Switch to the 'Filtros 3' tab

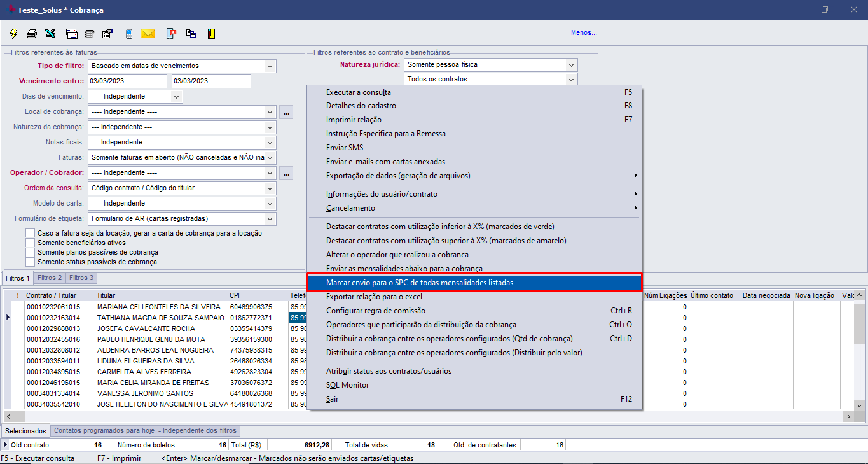81,278
